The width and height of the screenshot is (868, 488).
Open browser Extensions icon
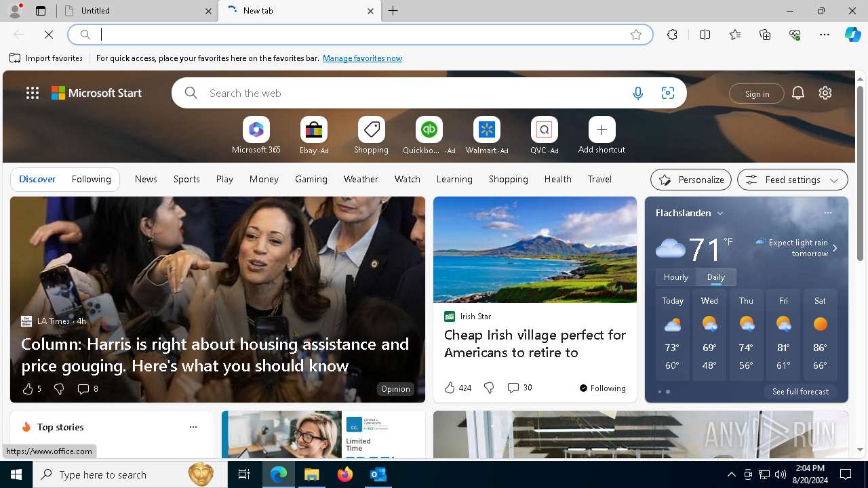point(672,35)
